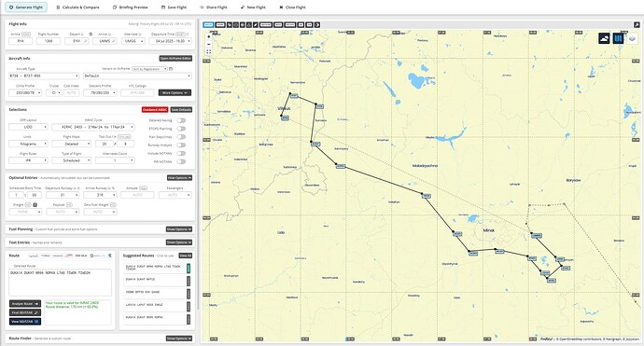Click the View SID/STAR button

coord(25,322)
